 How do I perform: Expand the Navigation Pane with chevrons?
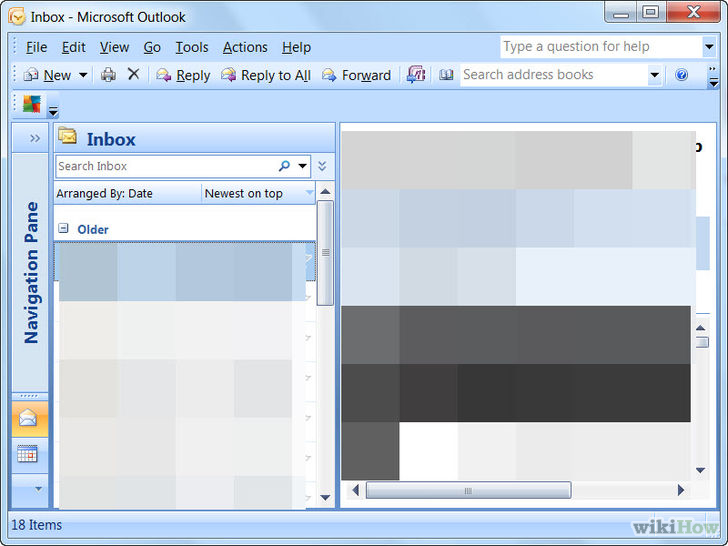coord(35,138)
